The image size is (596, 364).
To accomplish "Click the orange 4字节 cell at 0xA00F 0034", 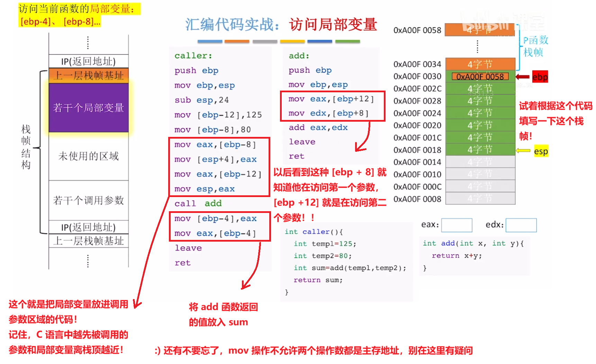I will click(x=480, y=64).
